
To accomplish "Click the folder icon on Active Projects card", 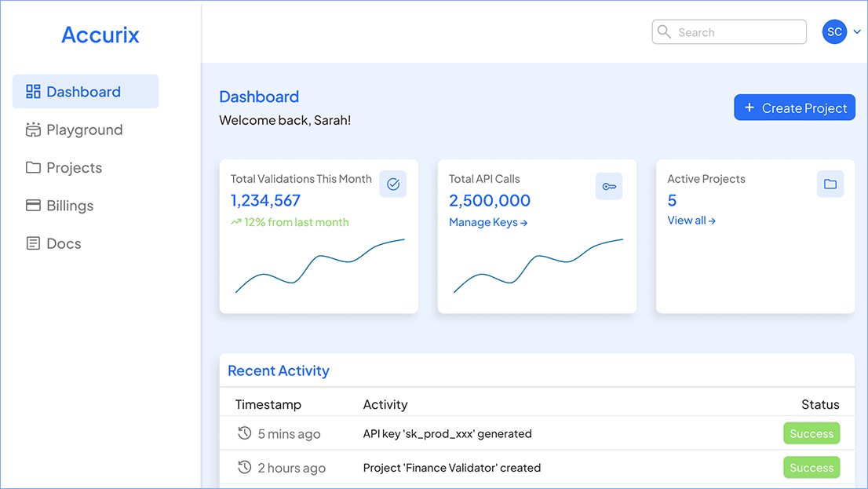I will pyautogui.click(x=830, y=184).
